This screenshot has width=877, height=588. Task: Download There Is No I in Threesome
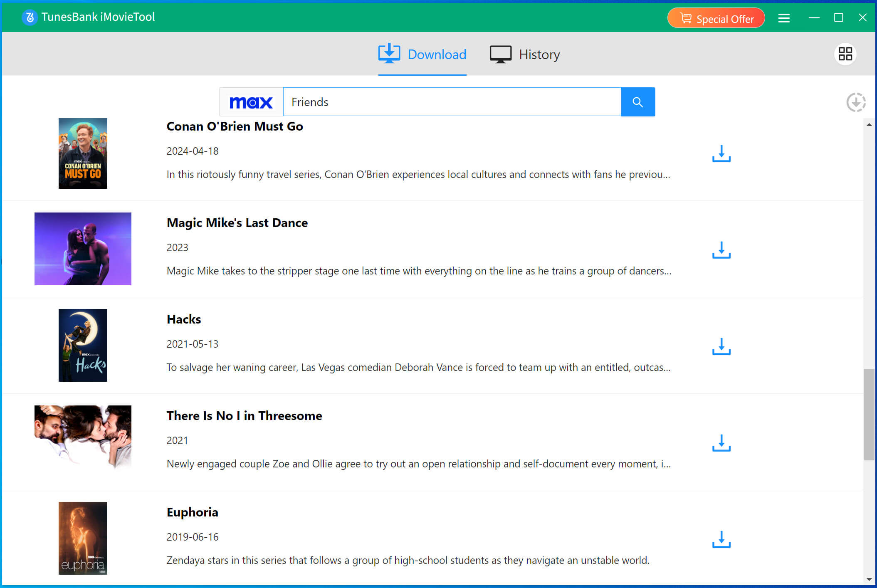pos(721,443)
